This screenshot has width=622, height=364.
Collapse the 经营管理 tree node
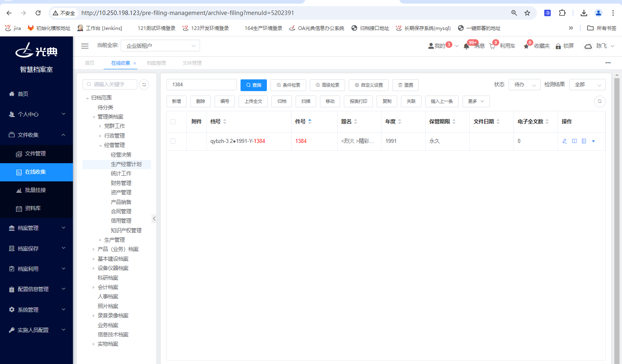click(x=100, y=145)
